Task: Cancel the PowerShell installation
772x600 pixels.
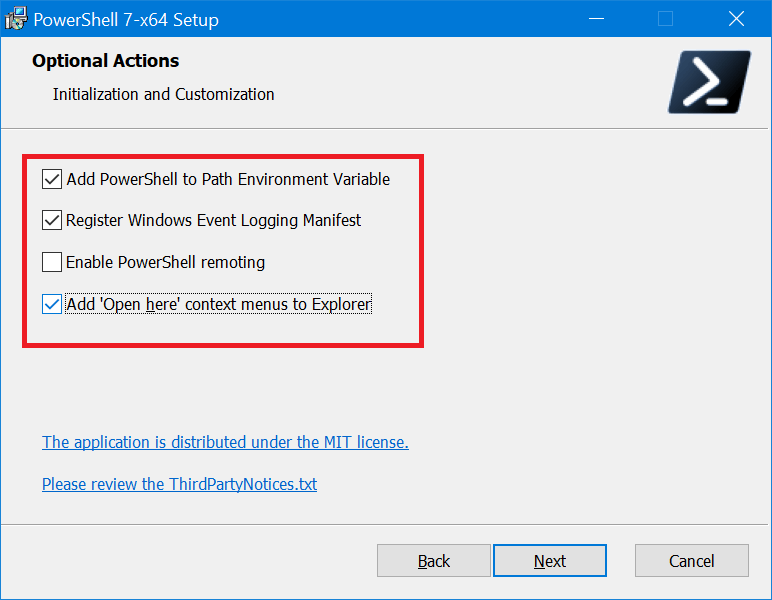Action: tap(691, 561)
